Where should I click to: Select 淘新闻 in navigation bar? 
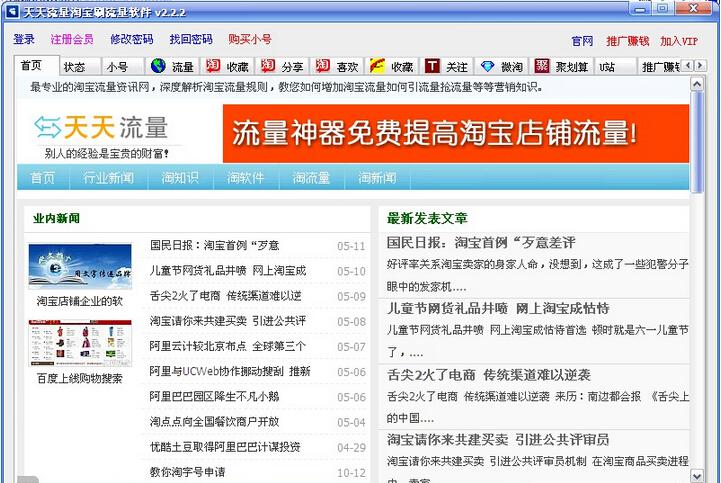pos(377,178)
